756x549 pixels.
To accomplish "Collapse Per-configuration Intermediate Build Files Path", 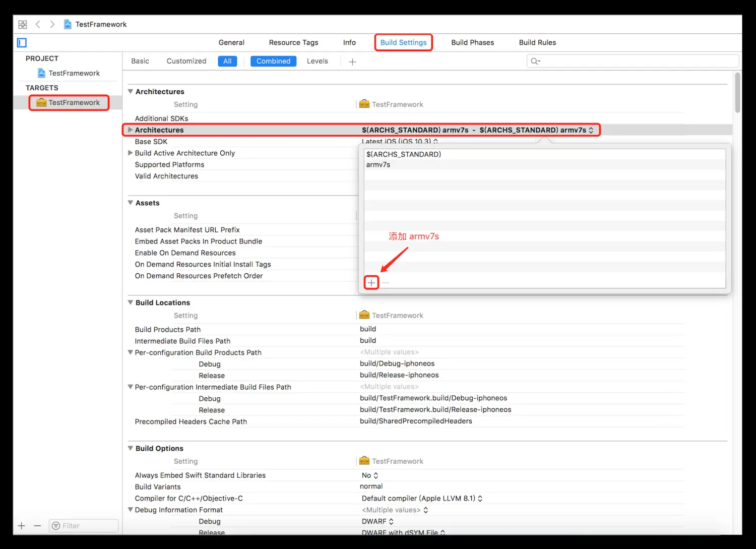I will (x=131, y=387).
